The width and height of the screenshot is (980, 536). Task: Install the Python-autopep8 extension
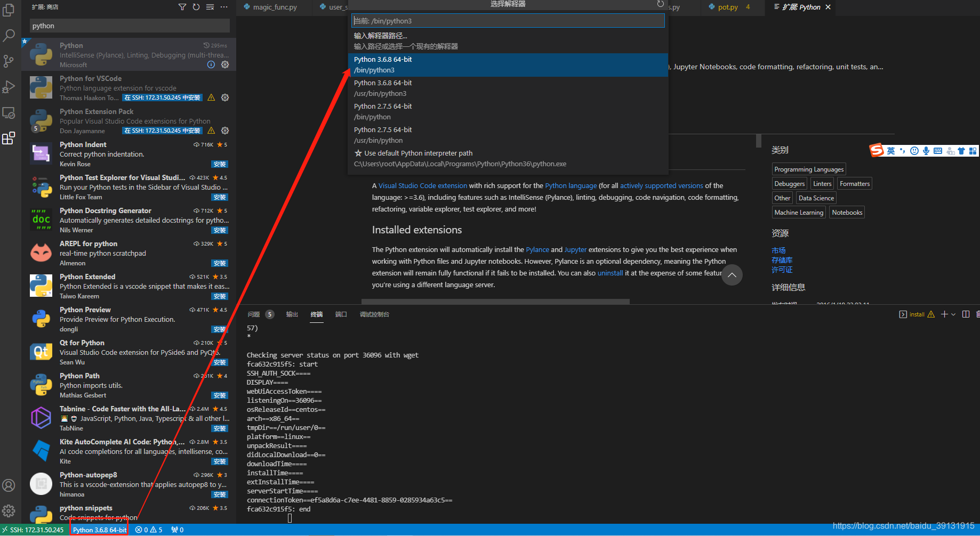[x=220, y=494]
